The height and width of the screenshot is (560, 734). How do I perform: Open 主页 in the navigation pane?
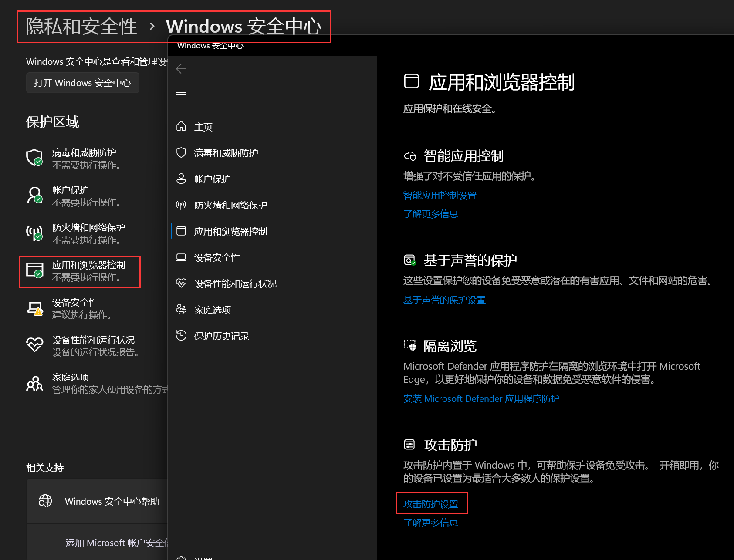coord(273,126)
